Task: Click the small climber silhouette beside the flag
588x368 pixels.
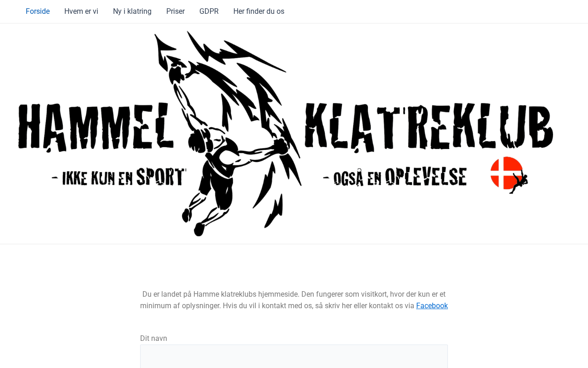Action: coord(520,182)
